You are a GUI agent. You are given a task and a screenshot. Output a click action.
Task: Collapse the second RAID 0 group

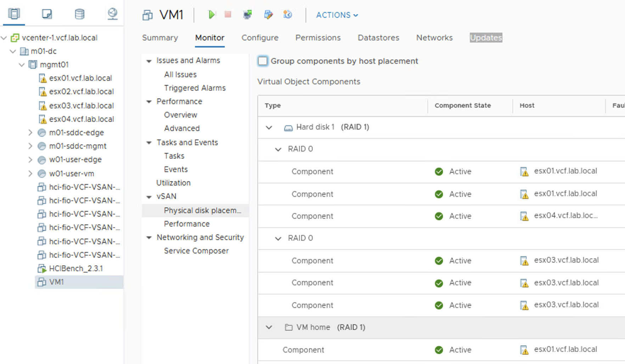point(278,239)
